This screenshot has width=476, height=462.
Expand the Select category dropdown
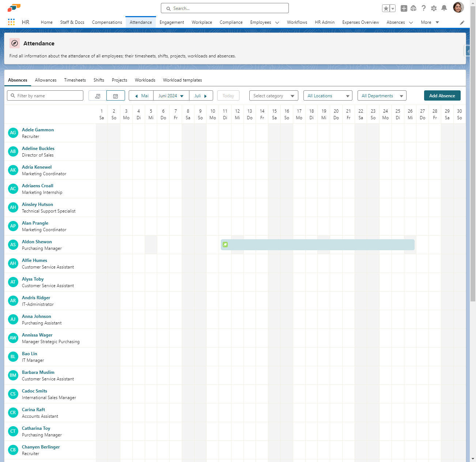tap(273, 96)
